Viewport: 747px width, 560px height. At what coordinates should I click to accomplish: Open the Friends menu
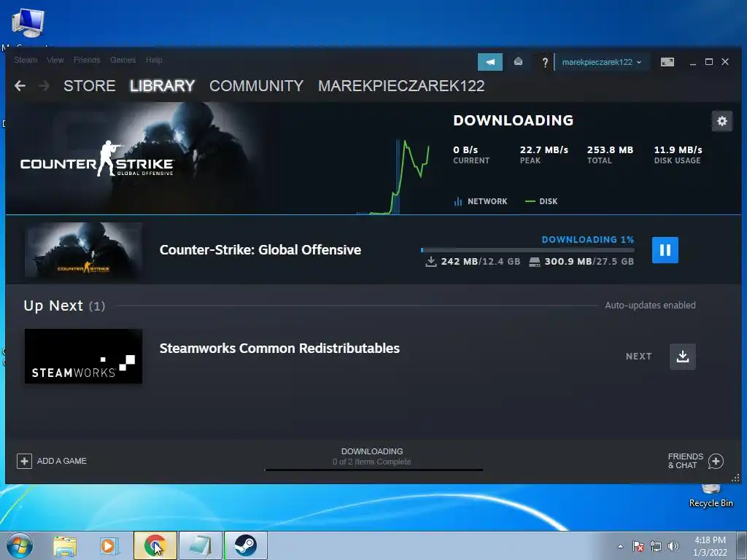coord(87,60)
